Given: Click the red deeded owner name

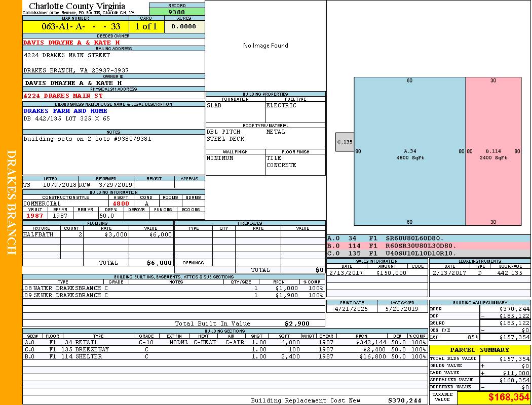Looking at the screenshot, I should click(x=71, y=43).
